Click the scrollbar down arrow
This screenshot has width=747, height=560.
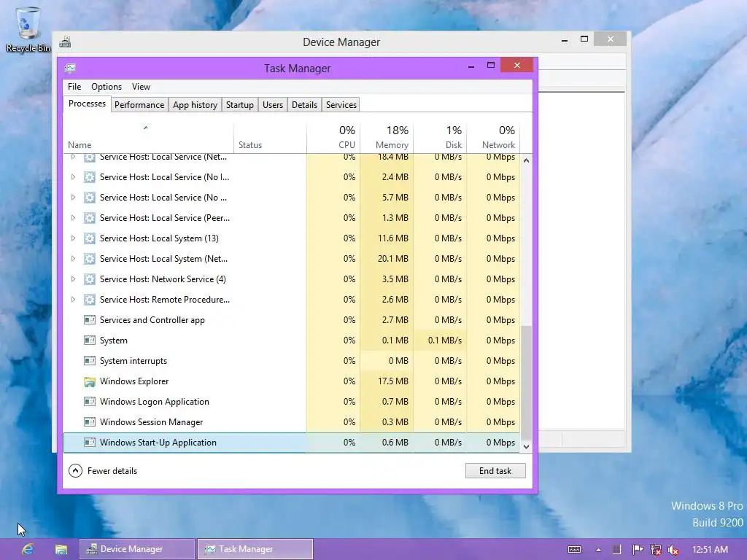(526, 447)
